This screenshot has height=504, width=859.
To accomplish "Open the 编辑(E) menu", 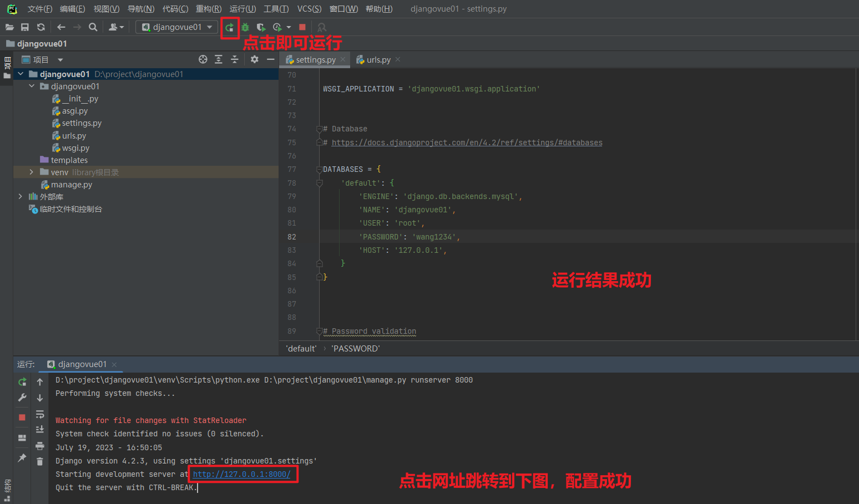I will (73, 9).
